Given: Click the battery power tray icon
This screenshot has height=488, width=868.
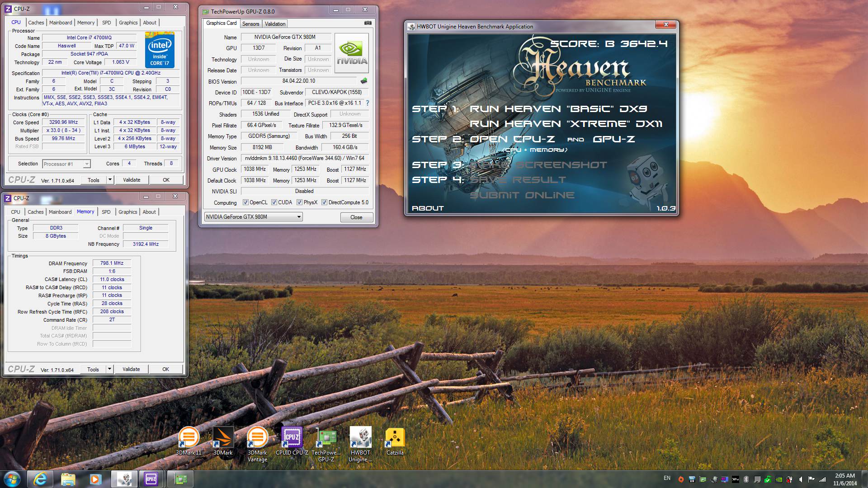Looking at the screenshot, I should coord(789,479).
